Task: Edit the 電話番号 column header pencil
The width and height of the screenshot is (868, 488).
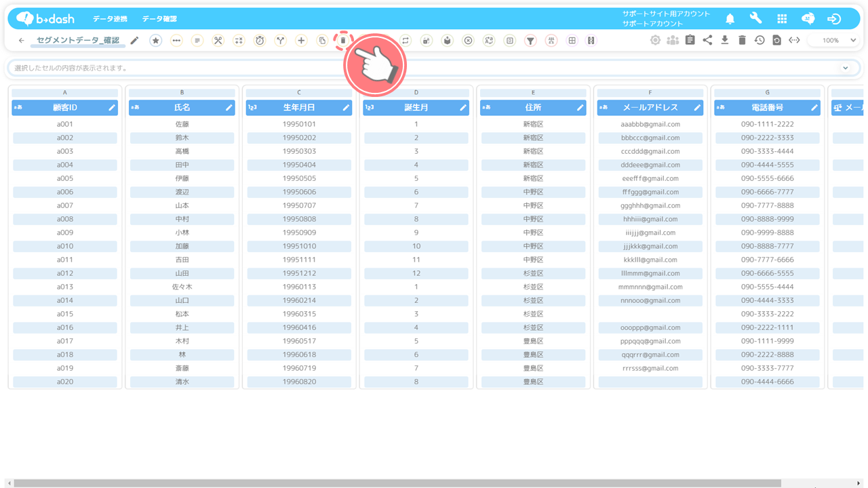Action: tap(814, 107)
